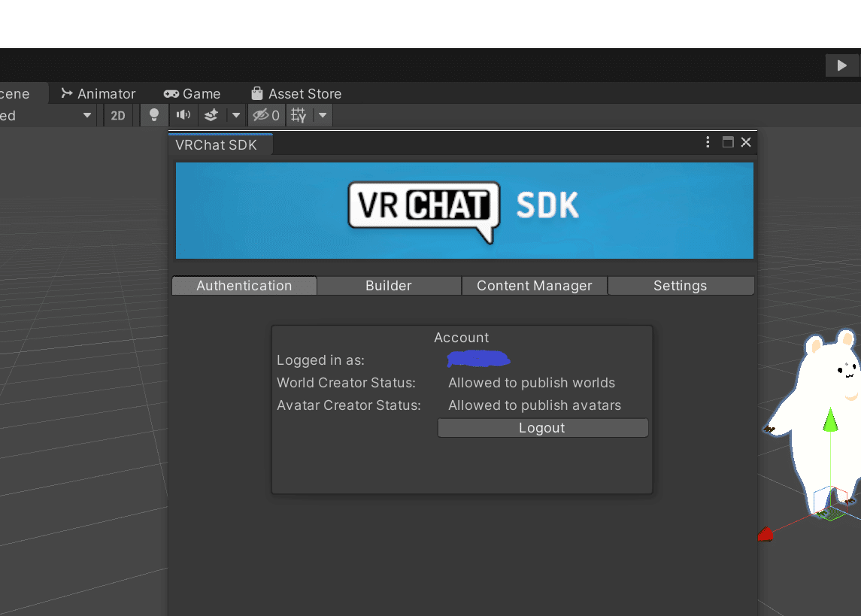Click the 'Avatar Creator Status:' label

(x=349, y=405)
